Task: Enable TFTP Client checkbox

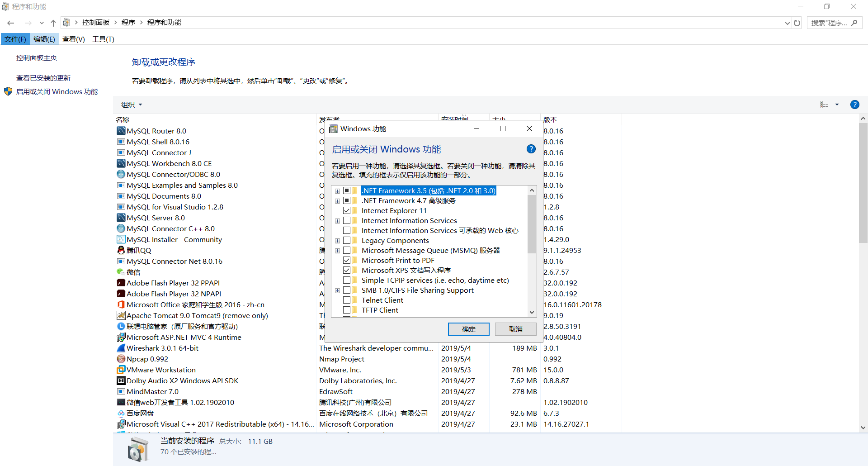Action: pos(347,310)
